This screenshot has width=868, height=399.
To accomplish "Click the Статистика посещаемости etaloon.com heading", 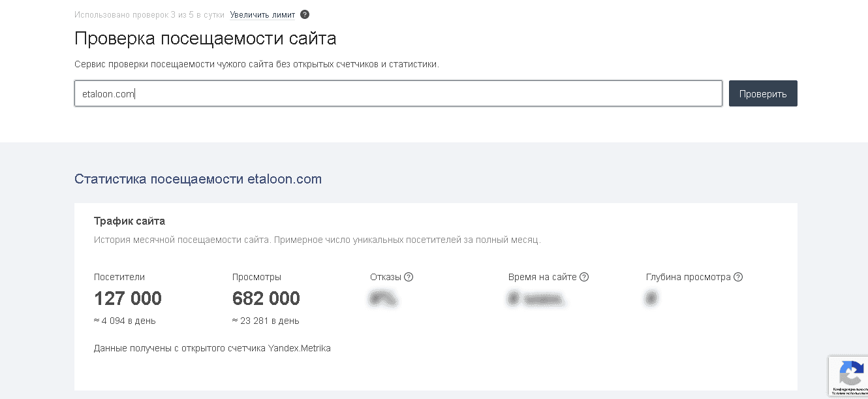I will click(x=198, y=178).
